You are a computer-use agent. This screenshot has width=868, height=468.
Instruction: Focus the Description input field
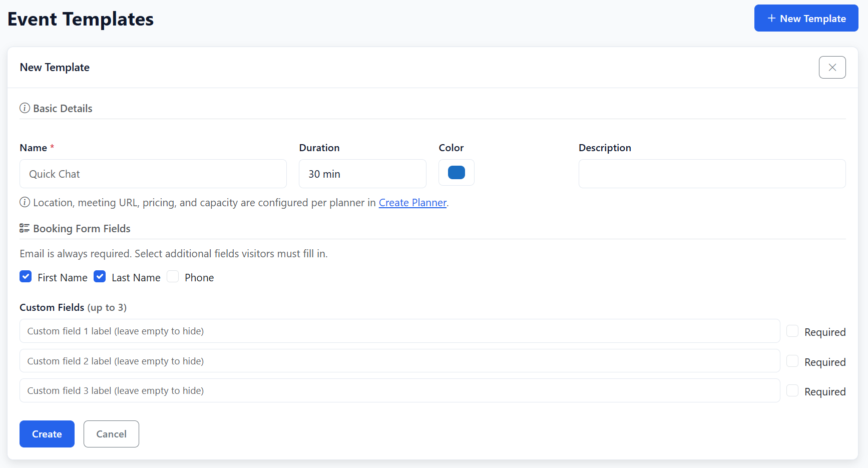pos(712,174)
